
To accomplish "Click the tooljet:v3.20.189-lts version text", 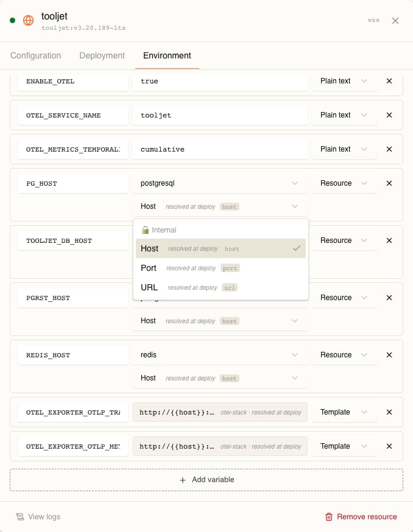I will [83, 28].
